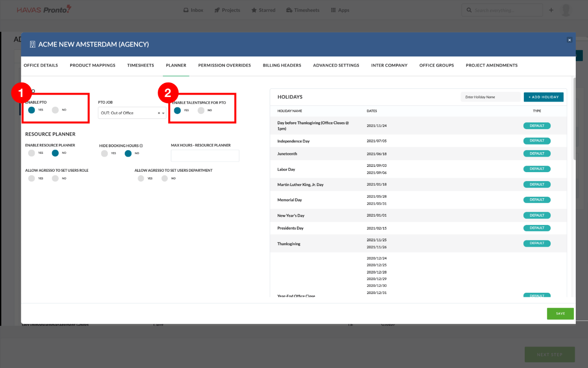This screenshot has height=368, width=588.
Task: Clear the PTO Job selection with x
Action: tap(159, 113)
